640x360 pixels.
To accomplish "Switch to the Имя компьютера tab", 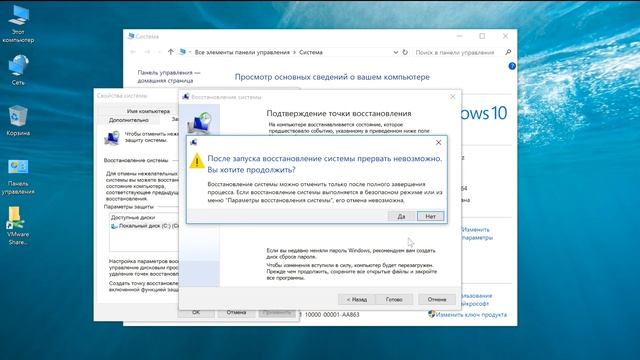I will click(148, 111).
